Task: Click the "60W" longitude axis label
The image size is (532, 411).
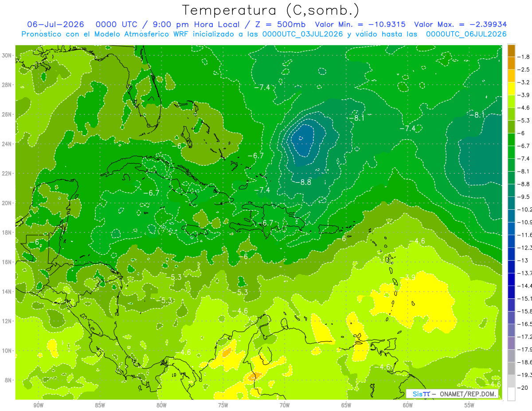Action: pyautogui.click(x=408, y=405)
